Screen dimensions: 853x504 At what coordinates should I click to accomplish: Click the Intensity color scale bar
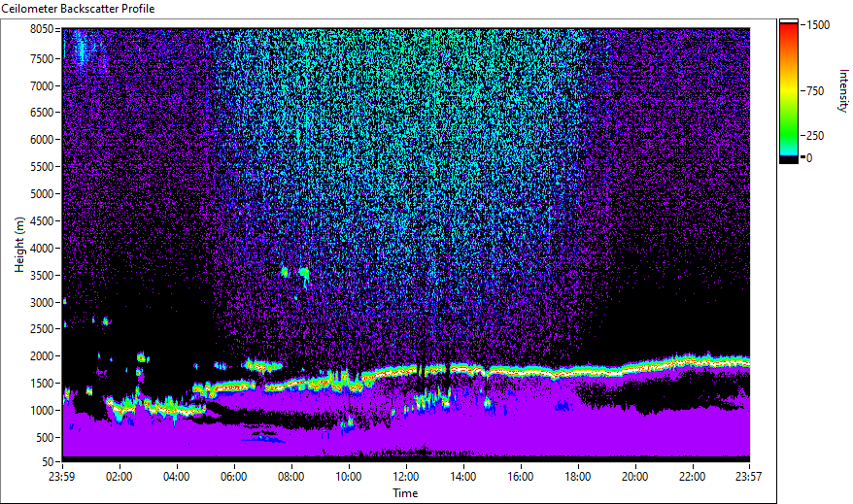[788, 91]
